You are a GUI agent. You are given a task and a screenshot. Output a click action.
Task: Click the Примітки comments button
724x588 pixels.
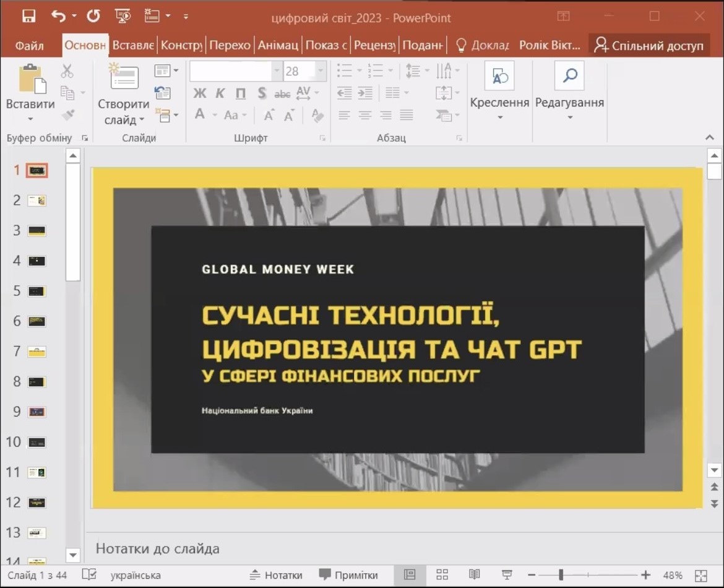click(348, 575)
